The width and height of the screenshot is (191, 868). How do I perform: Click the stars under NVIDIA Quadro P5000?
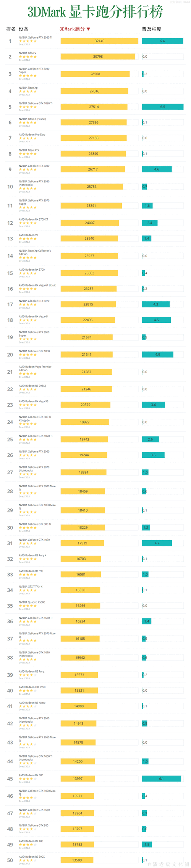28,606
